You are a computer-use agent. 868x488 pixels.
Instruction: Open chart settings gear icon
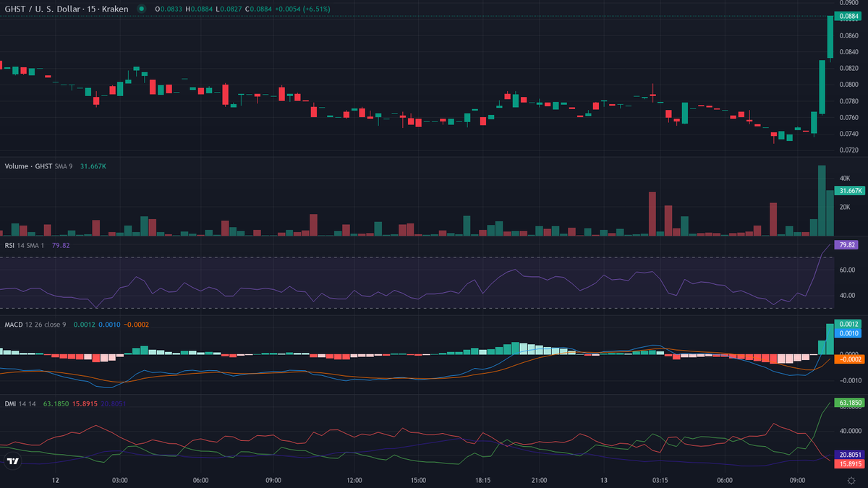(851, 480)
